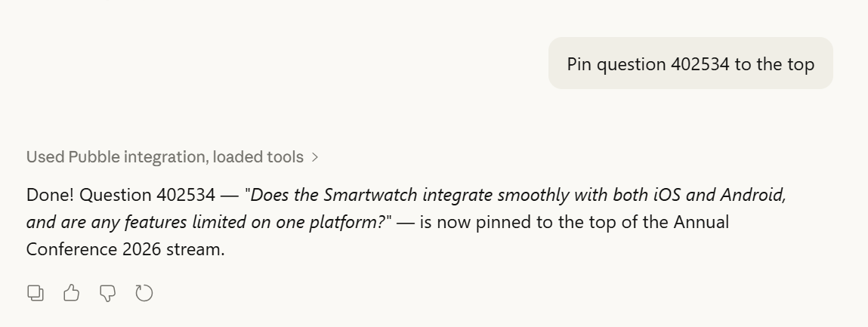Click the number 402534 in user message
Screen dimensions: 868x327
point(700,64)
